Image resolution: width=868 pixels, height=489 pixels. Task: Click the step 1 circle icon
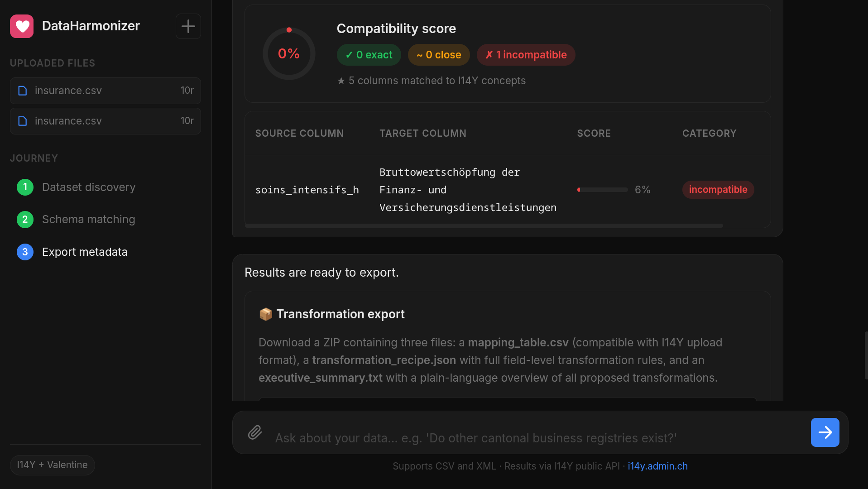(x=25, y=187)
